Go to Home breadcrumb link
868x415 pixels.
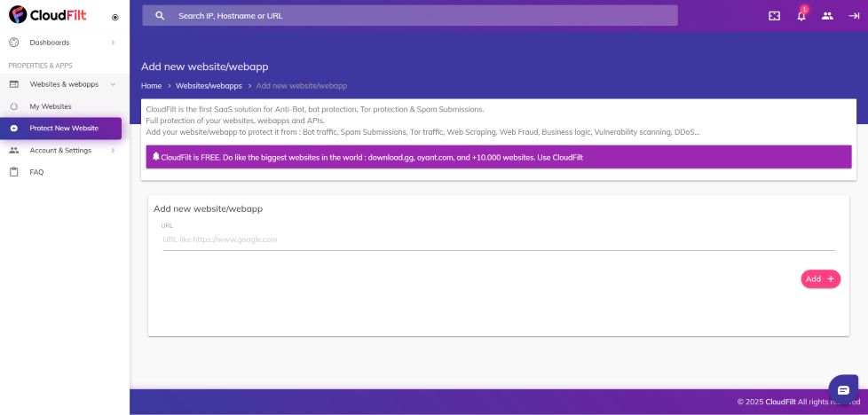pos(151,86)
